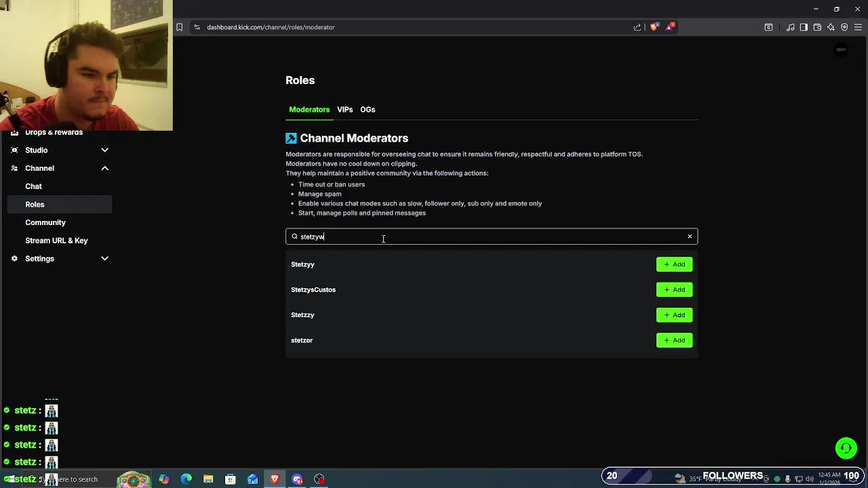The width and height of the screenshot is (868, 488).
Task: Click the Stetzzy username result
Action: point(302,315)
